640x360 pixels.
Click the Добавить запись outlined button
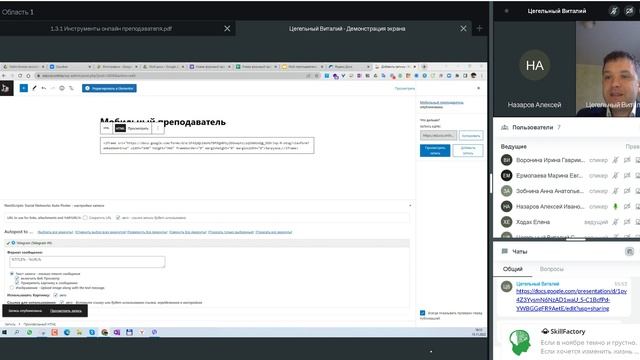click(x=468, y=150)
